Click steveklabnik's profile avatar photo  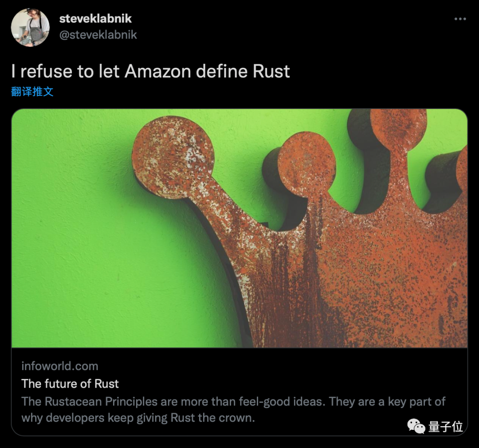[30, 27]
